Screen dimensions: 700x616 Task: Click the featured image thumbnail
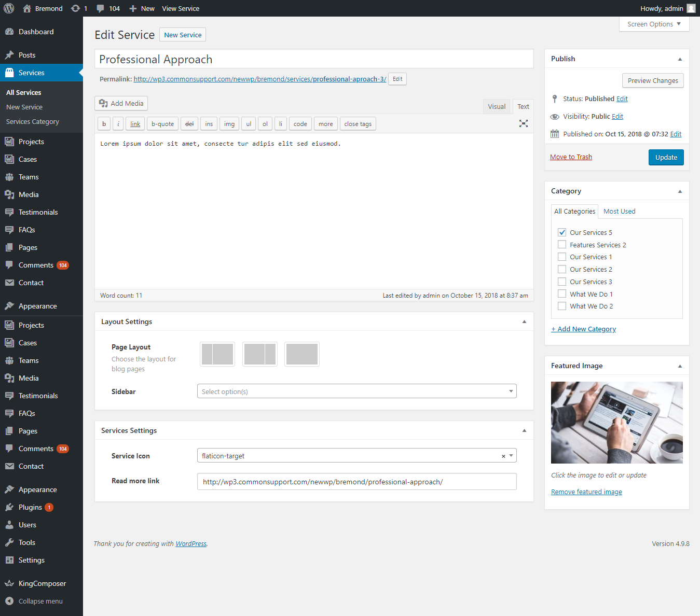pyautogui.click(x=616, y=423)
